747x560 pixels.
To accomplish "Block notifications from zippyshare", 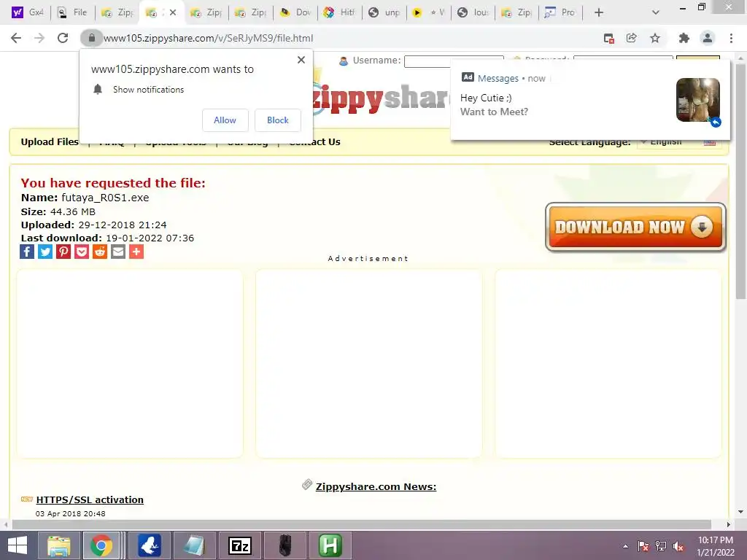I will pos(278,120).
